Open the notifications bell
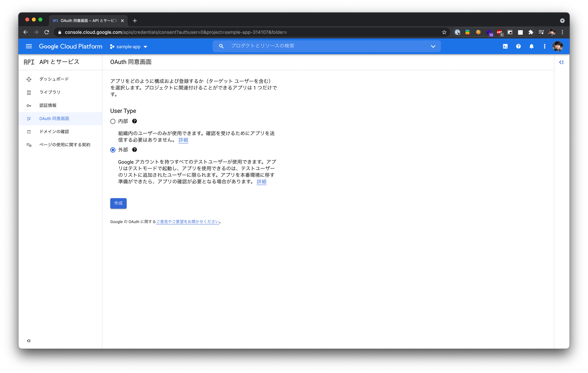 [531, 46]
